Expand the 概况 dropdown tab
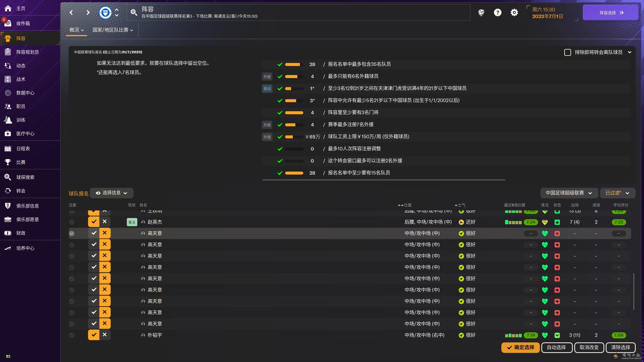This screenshot has width=644, height=362. click(76, 30)
